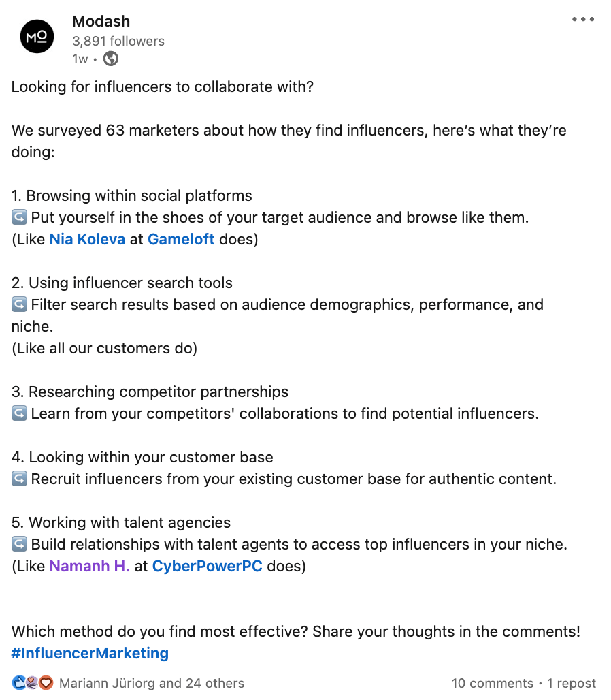Open the Modash company name link
Viewport: 611px width, 700px height.
101,21
